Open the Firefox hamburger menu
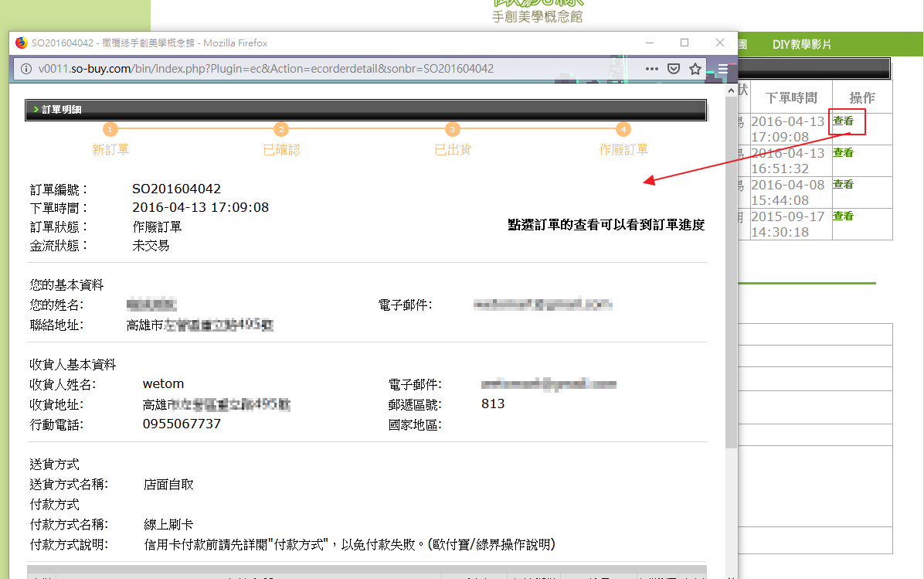924x579 pixels. pyautogui.click(x=722, y=69)
